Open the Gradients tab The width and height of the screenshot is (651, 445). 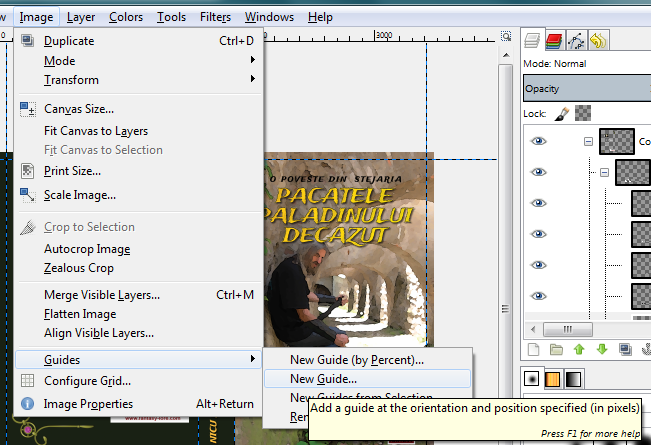point(573,379)
